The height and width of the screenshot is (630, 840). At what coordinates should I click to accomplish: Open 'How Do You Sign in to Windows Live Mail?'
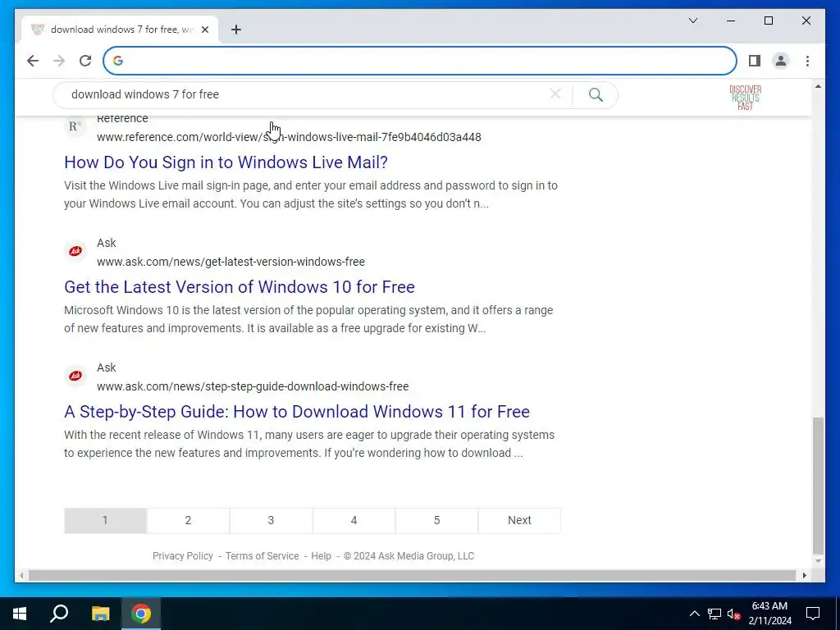pos(226,162)
